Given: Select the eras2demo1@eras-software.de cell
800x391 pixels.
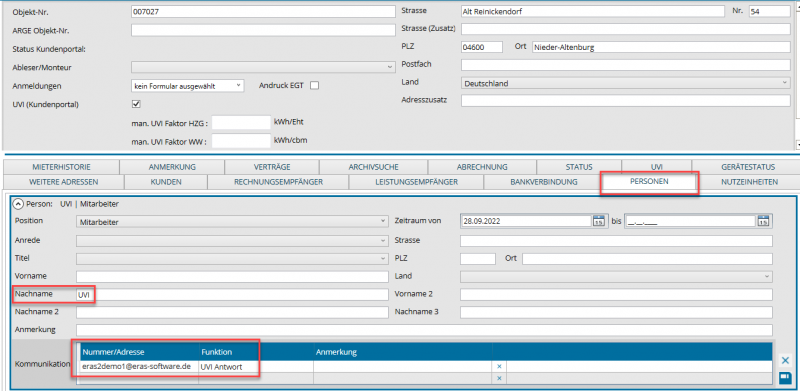Looking at the screenshot, I should (139, 366).
